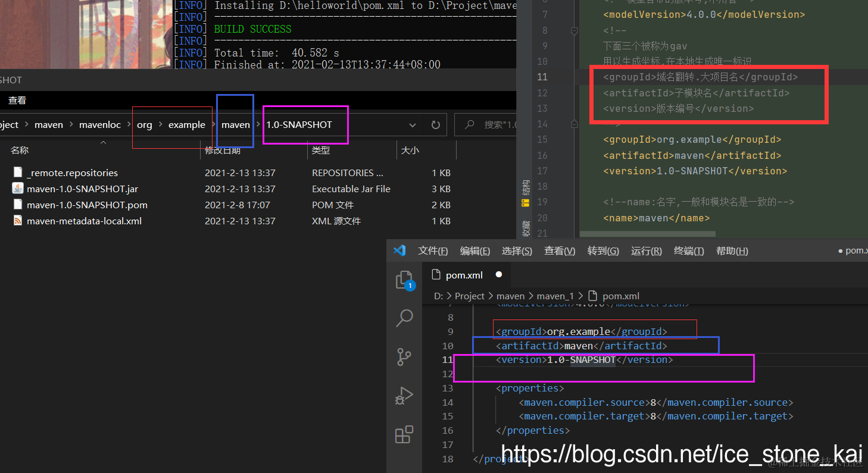The image size is (868, 473).
Task: Click the type cell 'Executable Jar File'
Action: click(351, 189)
